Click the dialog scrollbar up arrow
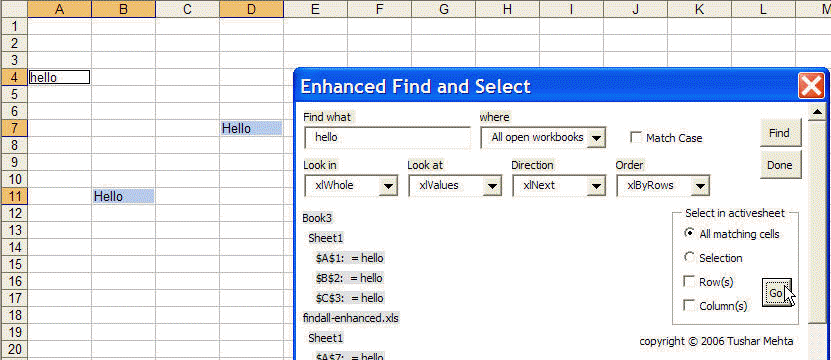Image resolution: width=831 pixels, height=360 pixels. (817, 112)
